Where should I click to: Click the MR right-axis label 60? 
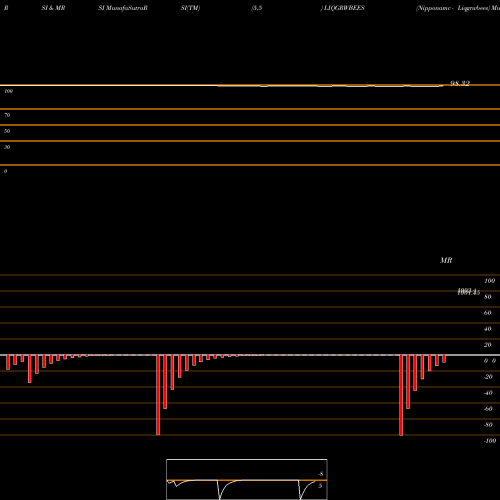point(487,313)
